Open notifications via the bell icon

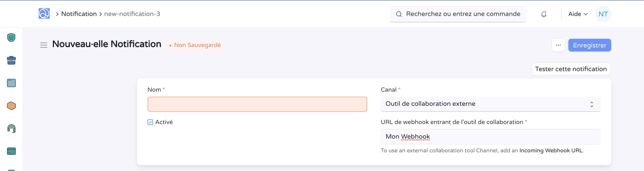(x=543, y=14)
